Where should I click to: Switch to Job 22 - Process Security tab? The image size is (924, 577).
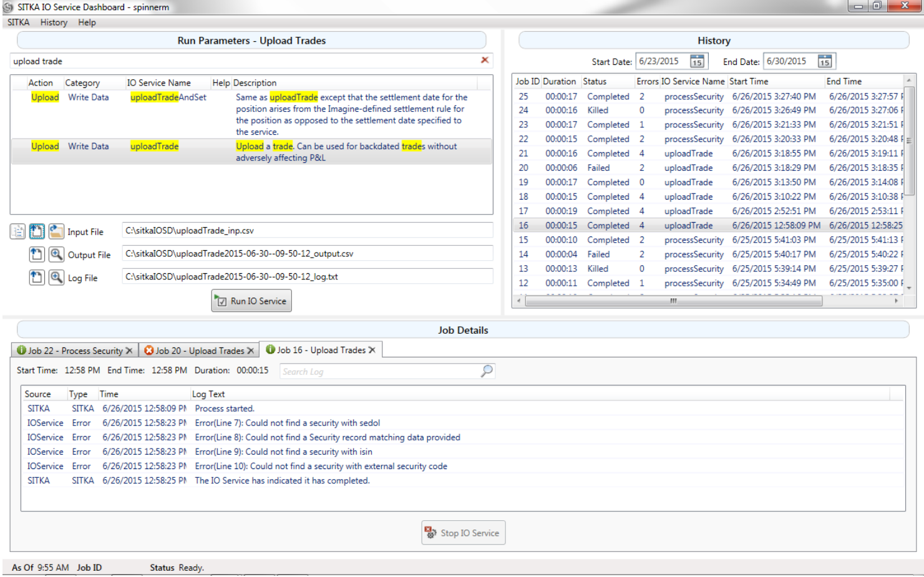coord(75,351)
